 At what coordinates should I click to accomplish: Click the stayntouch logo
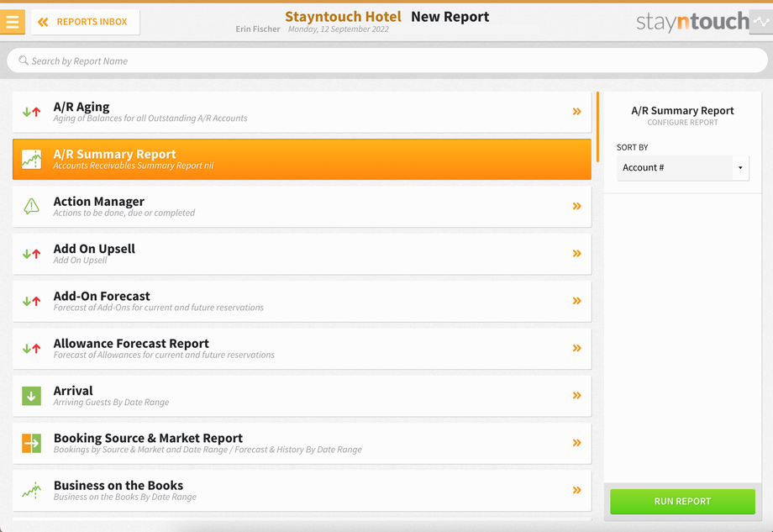click(692, 22)
